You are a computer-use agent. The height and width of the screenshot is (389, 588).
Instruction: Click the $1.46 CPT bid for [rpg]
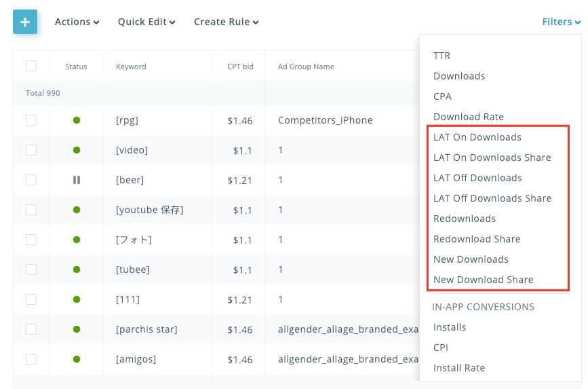pos(240,121)
